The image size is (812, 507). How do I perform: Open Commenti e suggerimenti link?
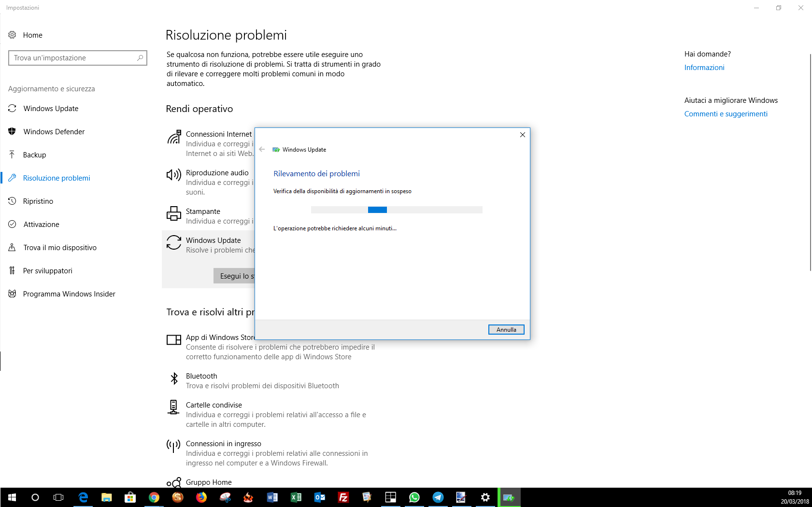[x=726, y=114]
